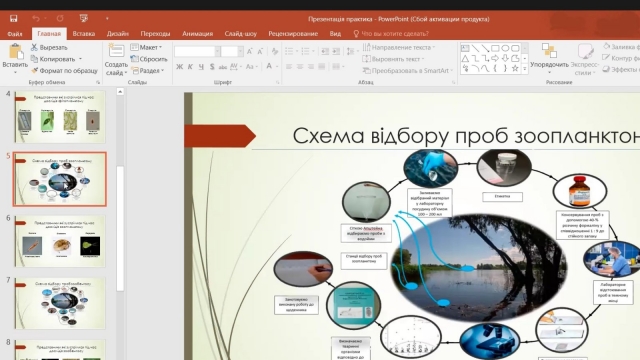Redo the last action

(x=60, y=18)
